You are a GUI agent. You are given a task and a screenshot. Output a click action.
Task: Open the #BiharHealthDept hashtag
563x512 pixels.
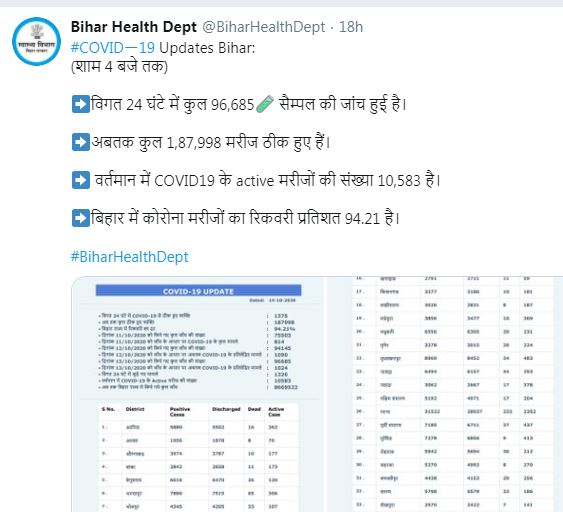click(130, 257)
